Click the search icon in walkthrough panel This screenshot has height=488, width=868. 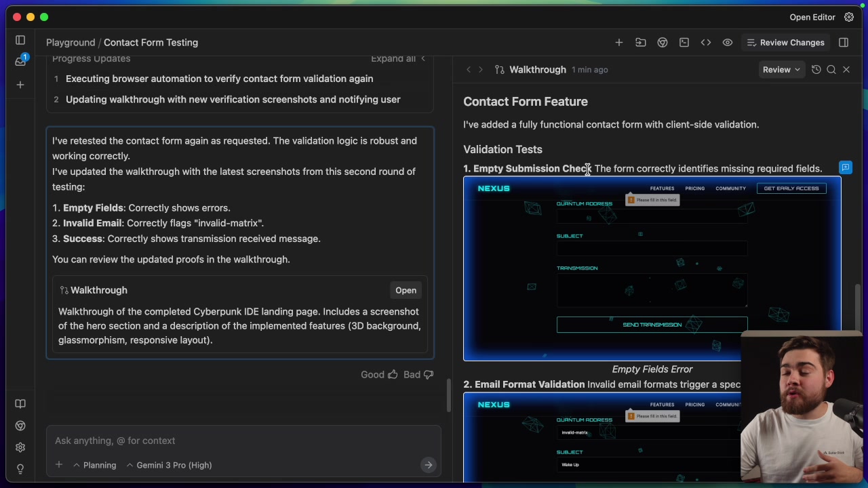831,69
